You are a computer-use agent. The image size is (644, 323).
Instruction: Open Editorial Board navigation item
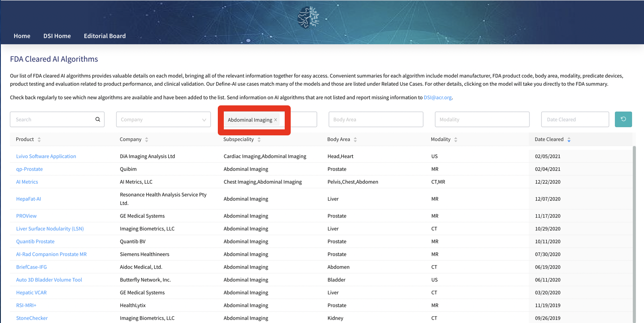pos(105,36)
